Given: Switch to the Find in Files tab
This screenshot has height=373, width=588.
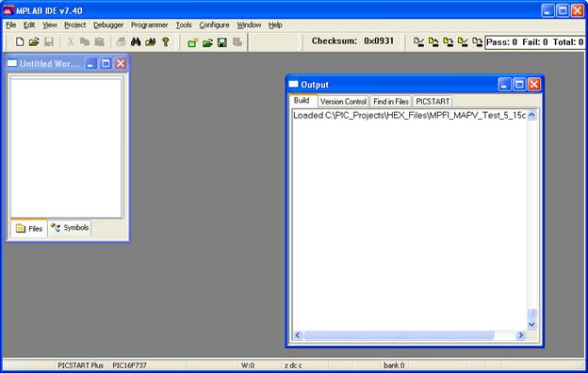Looking at the screenshot, I should click(x=391, y=102).
